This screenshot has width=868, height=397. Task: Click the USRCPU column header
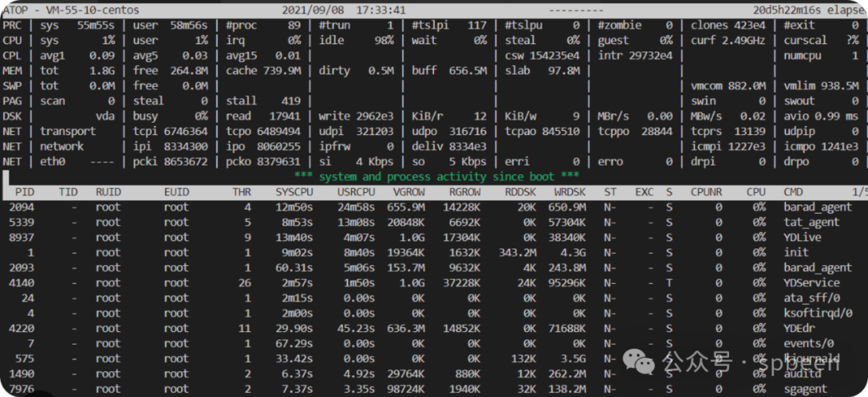click(x=356, y=192)
